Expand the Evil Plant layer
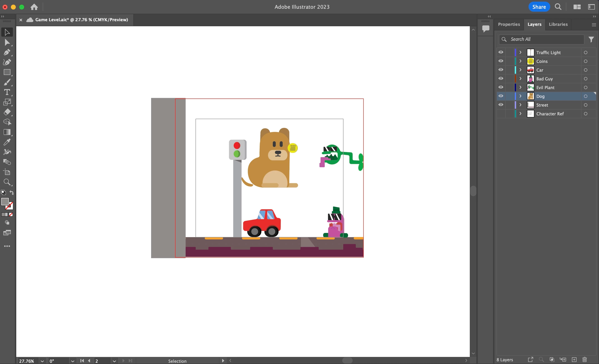599x364 pixels. [x=520, y=87]
